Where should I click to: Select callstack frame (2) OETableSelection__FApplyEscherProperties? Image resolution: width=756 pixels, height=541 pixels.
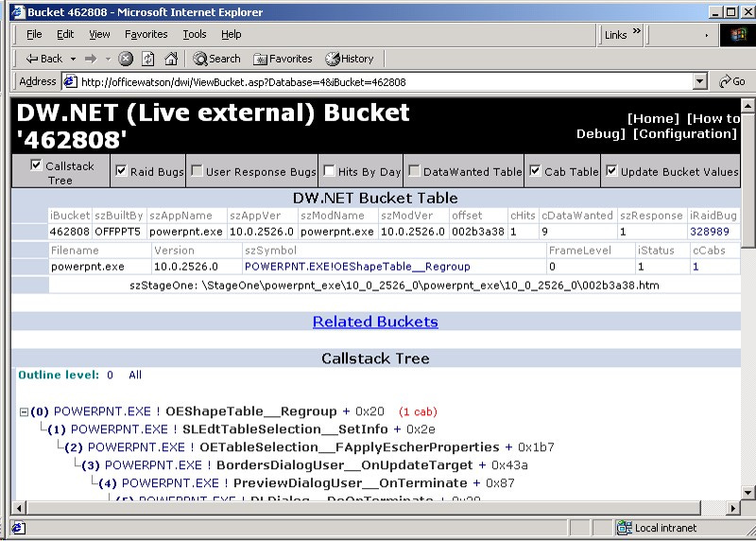[x=350, y=447]
